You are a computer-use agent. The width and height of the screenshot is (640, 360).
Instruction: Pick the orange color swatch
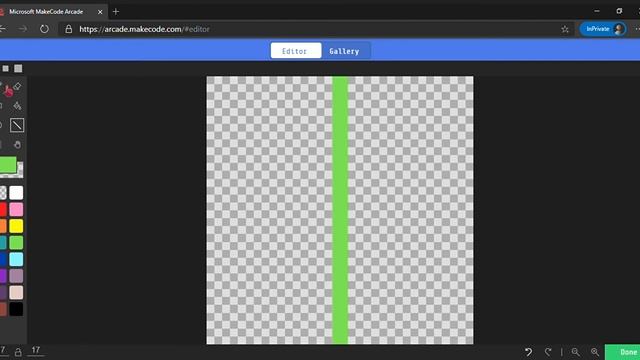[x=3, y=226]
